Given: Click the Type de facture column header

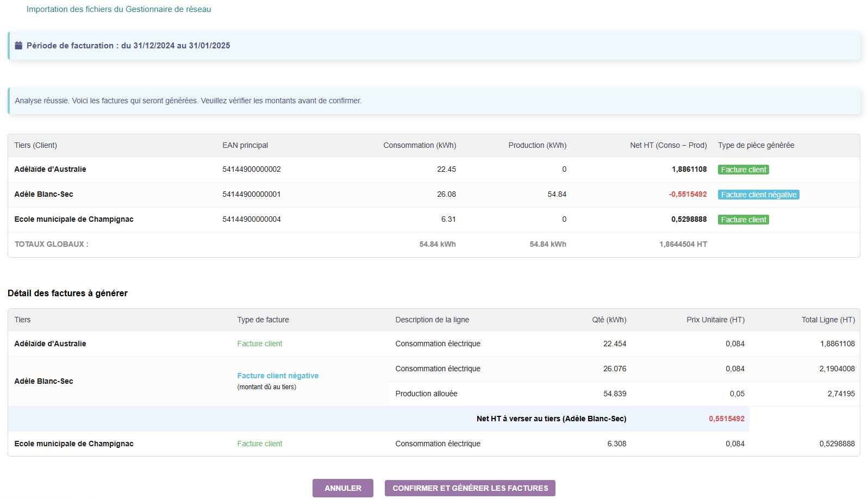Looking at the screenshot, I should (263, 320).
